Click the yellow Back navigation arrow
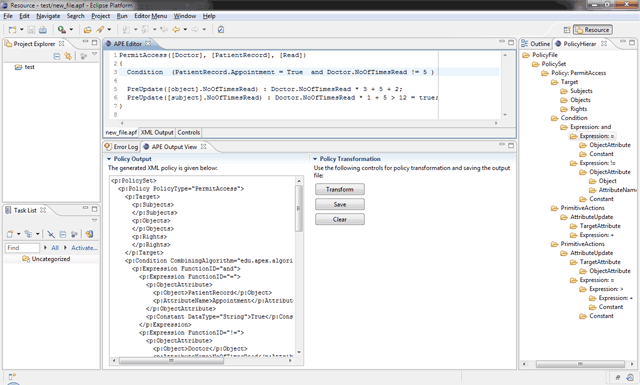 pos(176,30)
